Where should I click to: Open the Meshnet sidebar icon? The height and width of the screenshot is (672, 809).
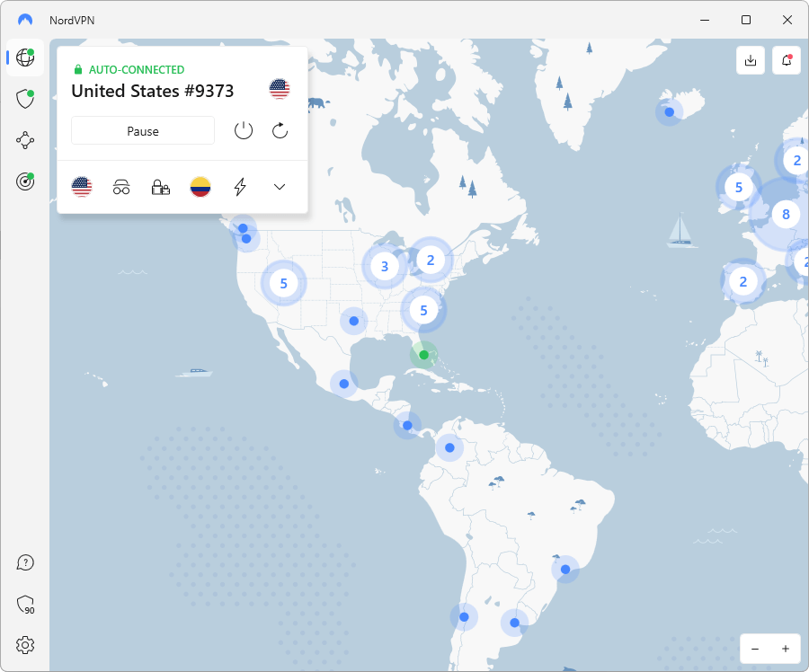coord(25,140)
